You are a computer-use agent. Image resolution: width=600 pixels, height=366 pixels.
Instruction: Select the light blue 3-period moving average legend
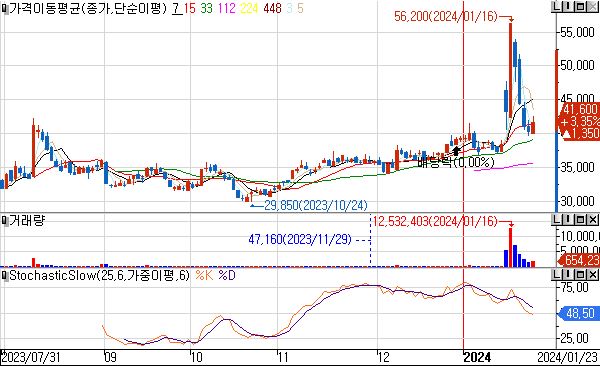[x=289, y=8]
